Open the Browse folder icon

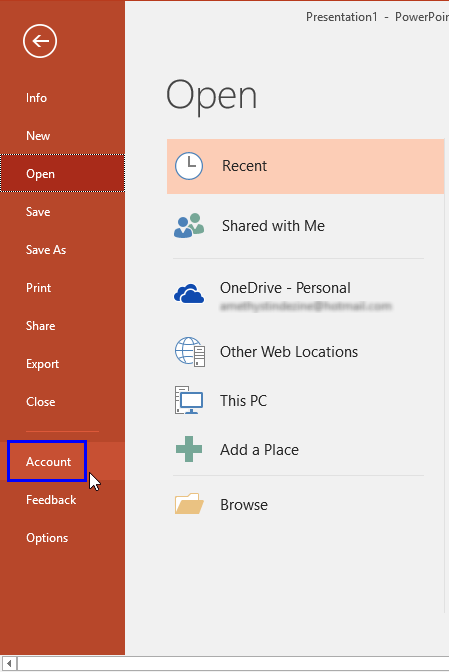(x=189, y=504)
